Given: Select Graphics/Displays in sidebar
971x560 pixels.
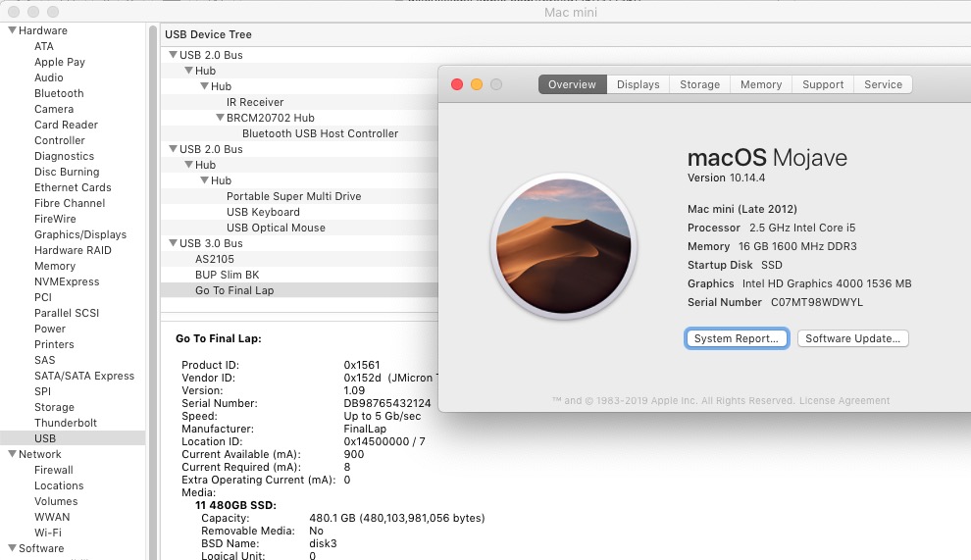Looking at the screenshot, I should [x=80, y=234].
